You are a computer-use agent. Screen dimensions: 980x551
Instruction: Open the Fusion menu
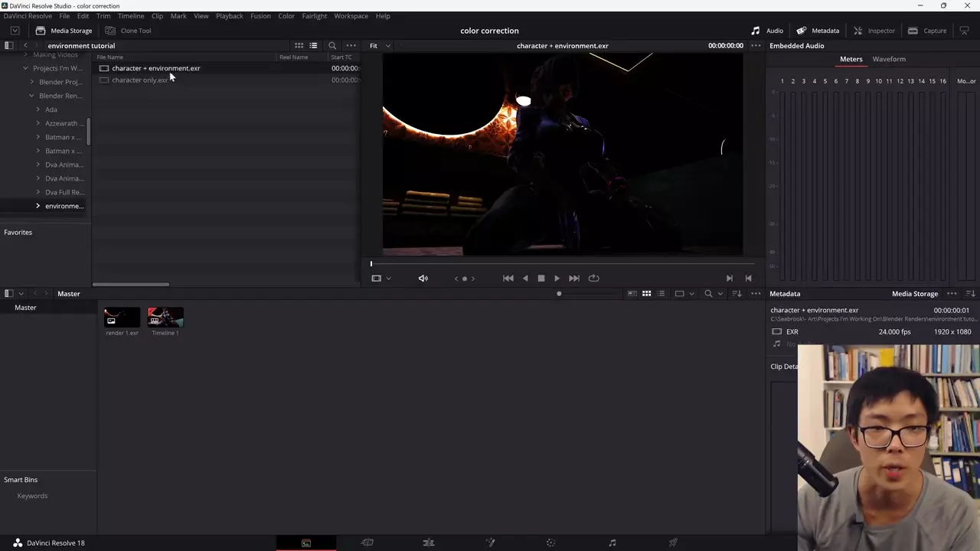pos(260,15)
